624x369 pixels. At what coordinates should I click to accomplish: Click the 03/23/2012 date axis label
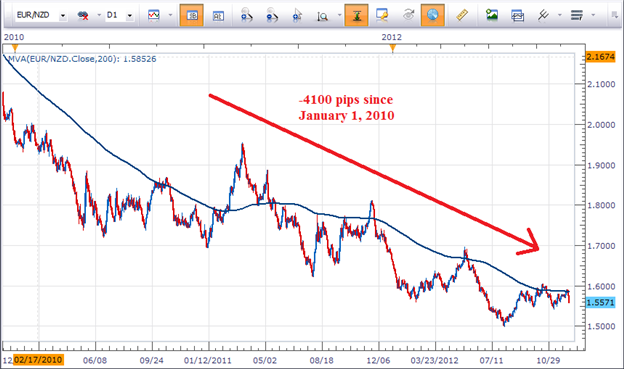[435, 361]
